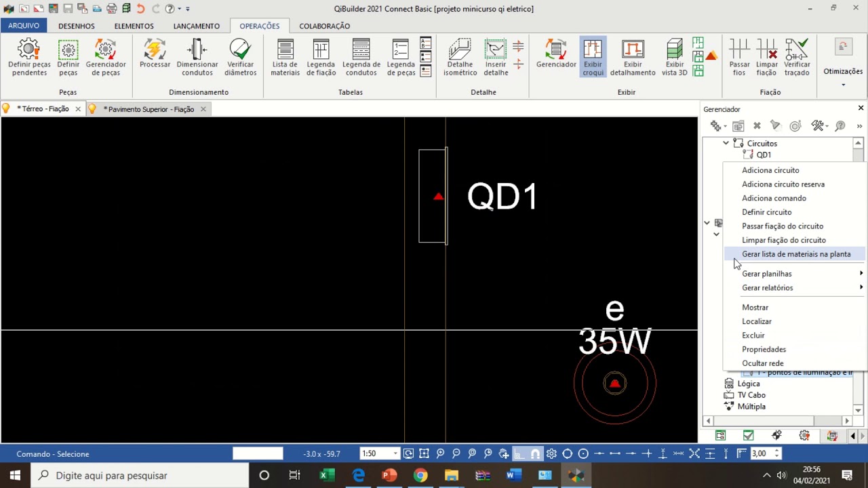Open quick access toolbar customize dropdown

[188, 9]
